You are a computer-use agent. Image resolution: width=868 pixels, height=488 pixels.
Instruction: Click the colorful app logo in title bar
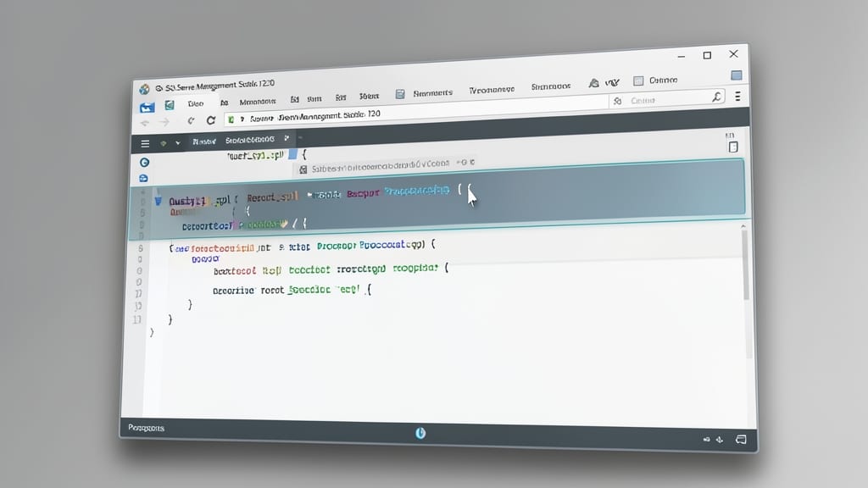pos(144,89)
